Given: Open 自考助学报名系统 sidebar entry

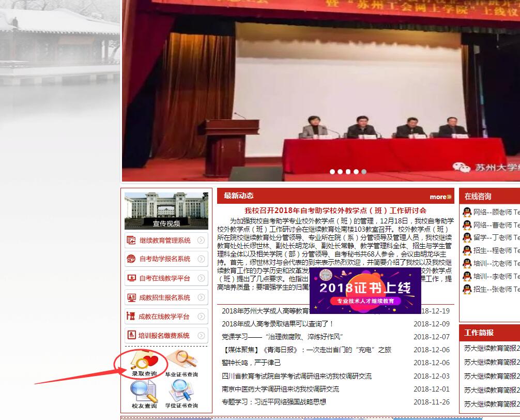Looking at the screenshot, I should click(165, 259).
